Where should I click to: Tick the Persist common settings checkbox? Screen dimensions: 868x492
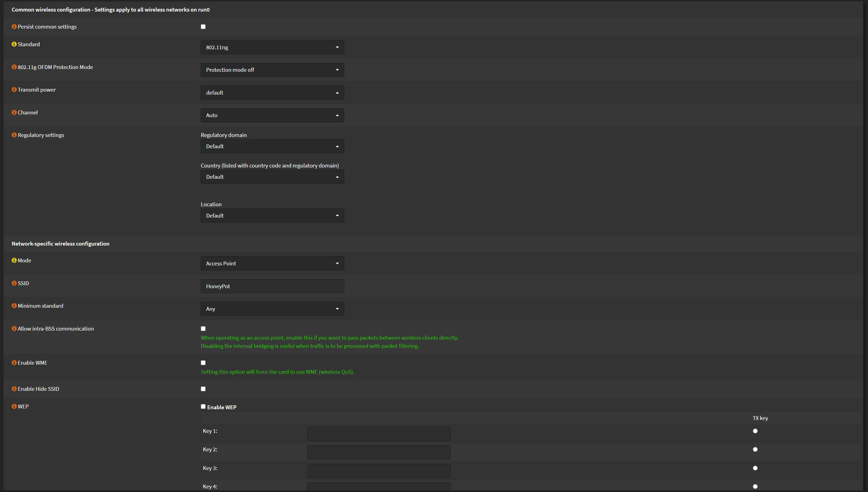[x=203, y=27]
